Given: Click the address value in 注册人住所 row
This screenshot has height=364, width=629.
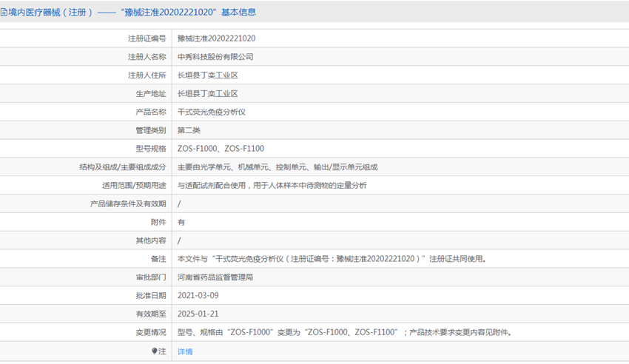Looking at the screenshot, I should click(207, 75).
